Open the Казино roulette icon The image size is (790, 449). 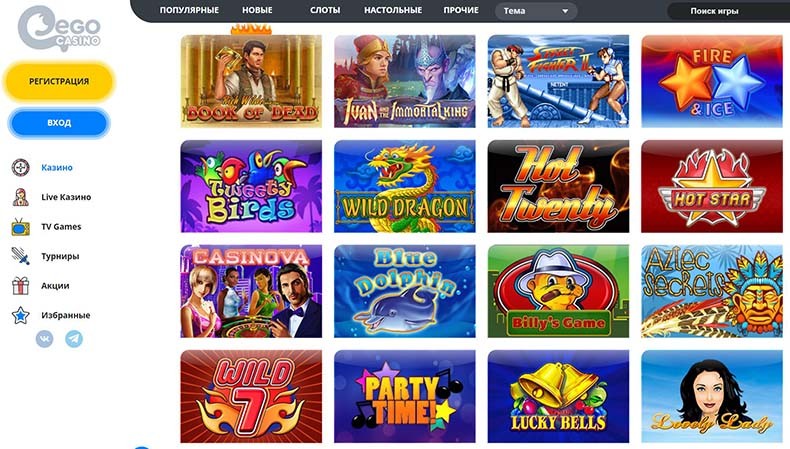tap(21, 167)
